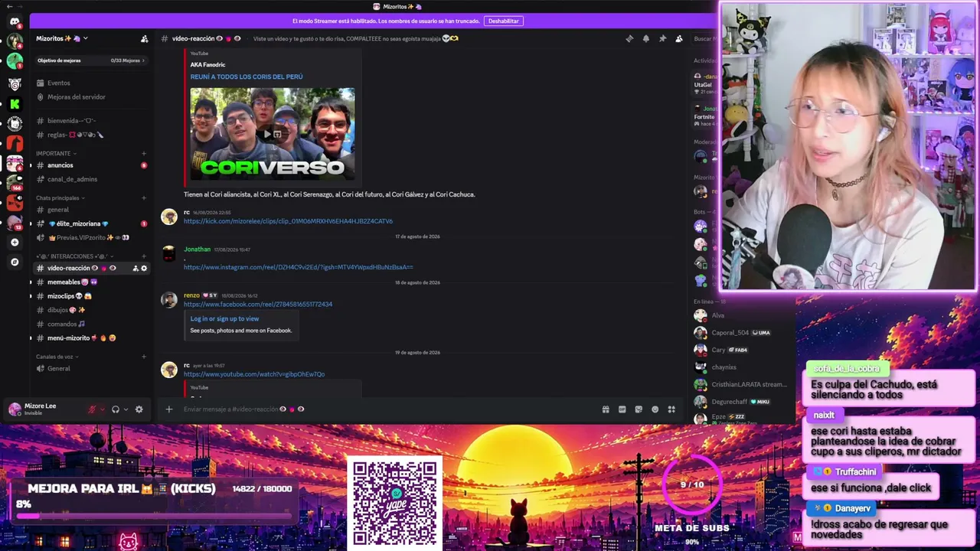980x551 pixels.
Task: Add a channel to IMPORTANTE category
Action: (x=143, y=154)
